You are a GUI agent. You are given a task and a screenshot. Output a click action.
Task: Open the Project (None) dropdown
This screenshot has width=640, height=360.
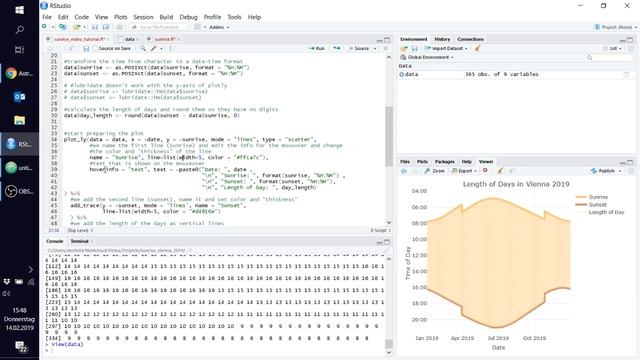point(616,27)
